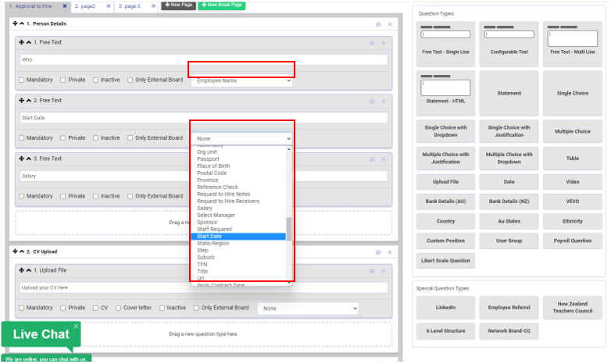
Task: Click move handle of 2. Free Text question
Action: [x=21, y=100]
